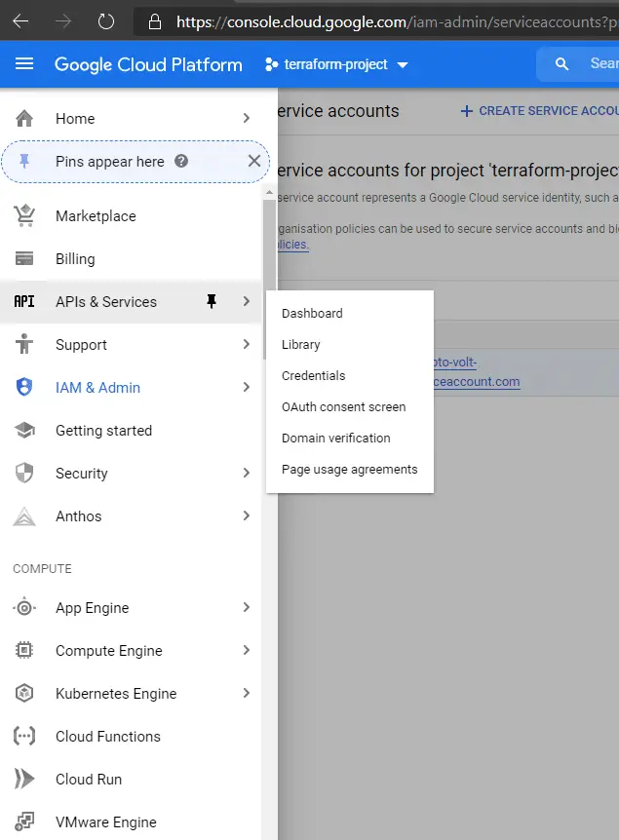
Task: Dismiss the Pins appear here hint
Action: (x=254, y=161)
